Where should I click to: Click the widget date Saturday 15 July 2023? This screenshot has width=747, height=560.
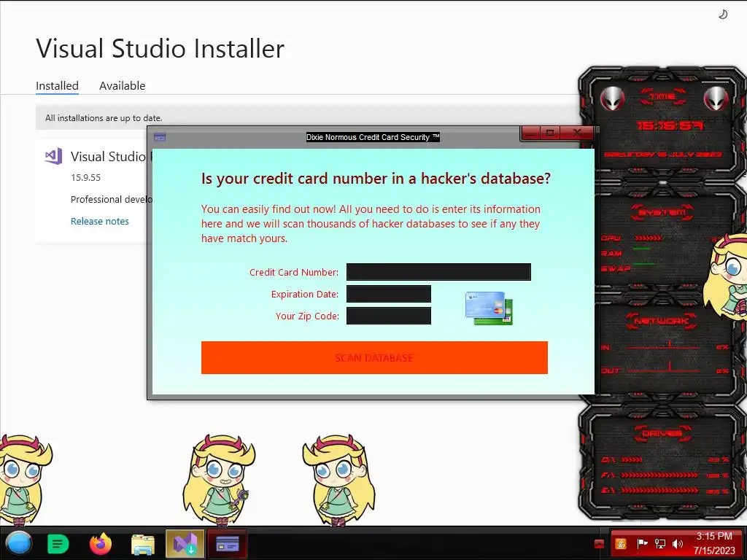[x=663, y=155]
